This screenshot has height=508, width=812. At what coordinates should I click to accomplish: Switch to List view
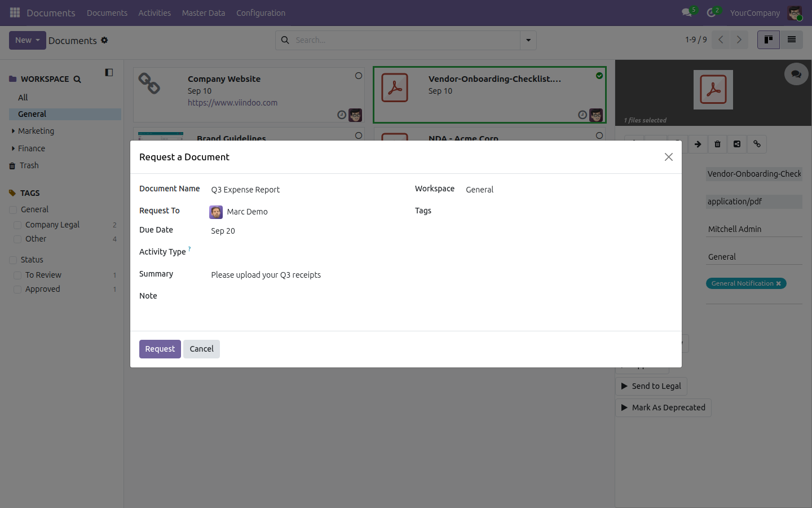792,40
